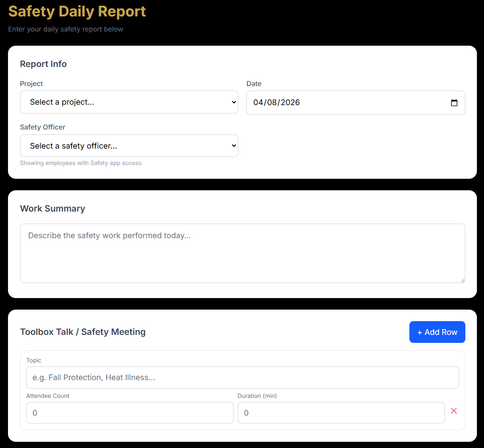The width and height of the screenshot is (484, 448).
Task: Click the Topic input for the toolbox talk
Action: [242, 377]
